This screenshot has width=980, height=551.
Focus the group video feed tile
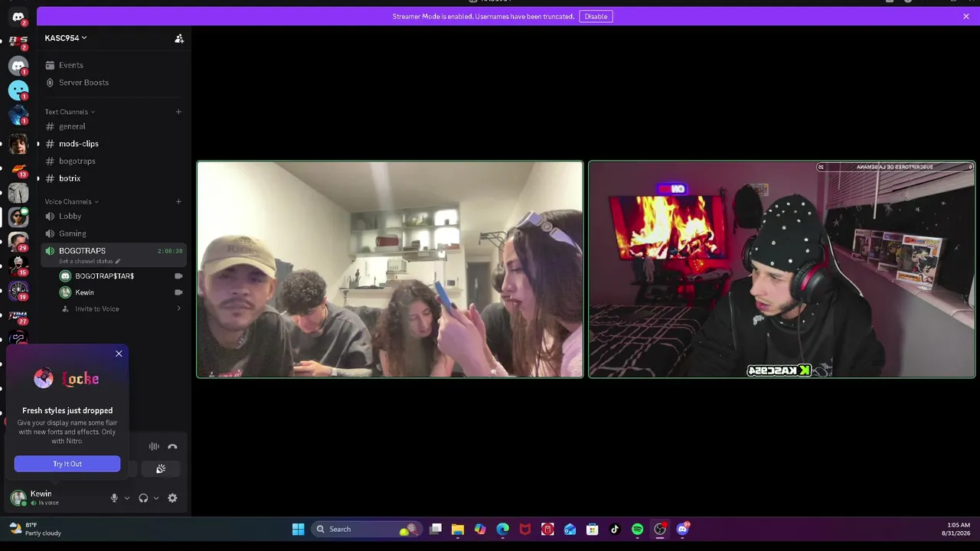pyautogui.click(x=390, y=269)
